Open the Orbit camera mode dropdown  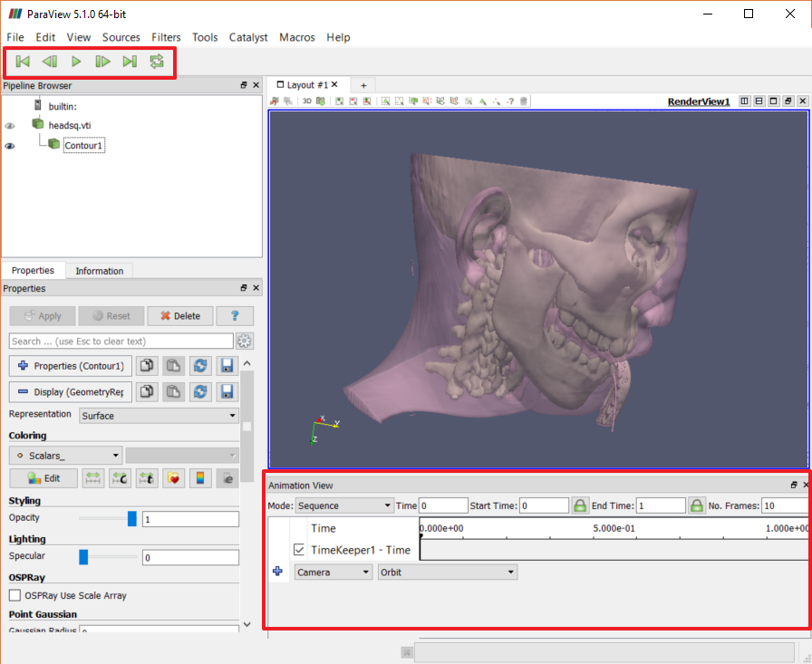447,573
